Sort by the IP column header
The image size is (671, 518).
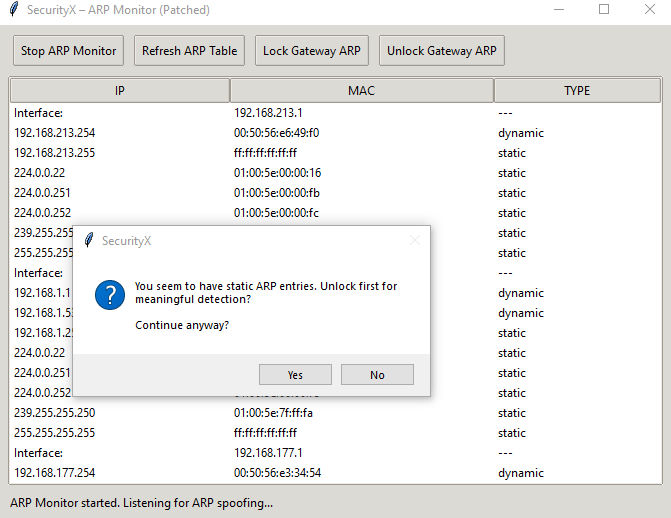click(120, 90)
